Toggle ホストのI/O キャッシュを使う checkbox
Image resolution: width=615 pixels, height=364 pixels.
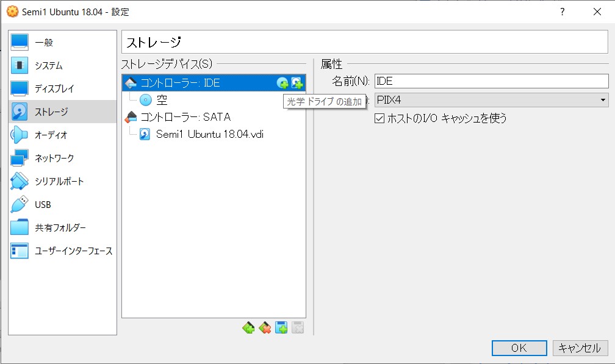379,118
